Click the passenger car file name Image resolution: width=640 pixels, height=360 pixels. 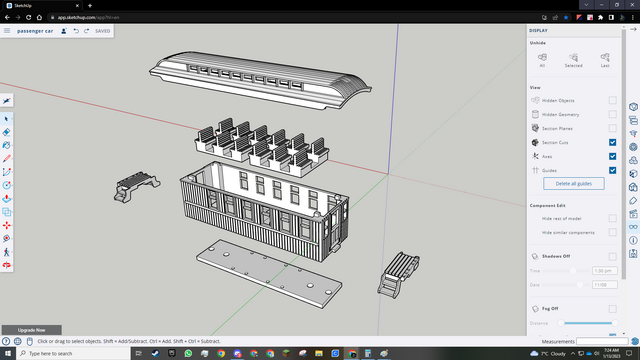(x=35, y=31)
